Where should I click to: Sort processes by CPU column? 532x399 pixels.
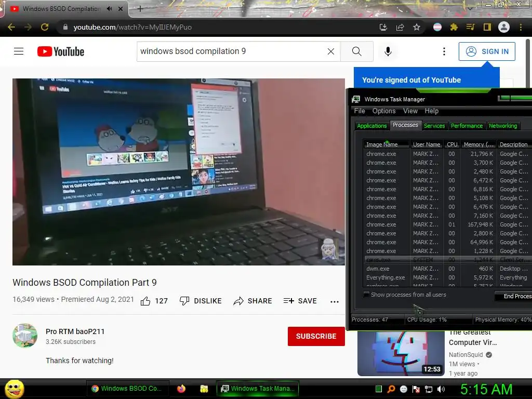coord(452,144)
